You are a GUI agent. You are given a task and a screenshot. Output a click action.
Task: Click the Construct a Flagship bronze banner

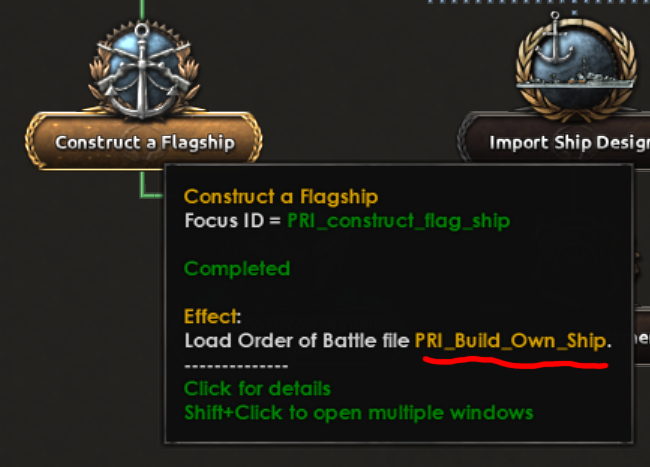coord(143,142)
